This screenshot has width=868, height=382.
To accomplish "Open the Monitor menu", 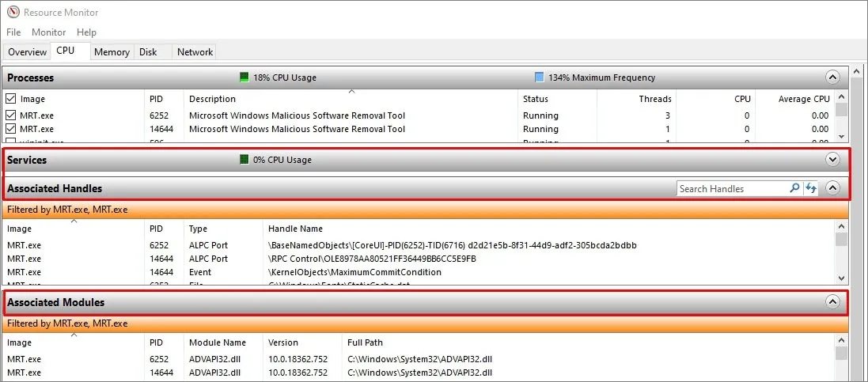I will tap(49, 32).
